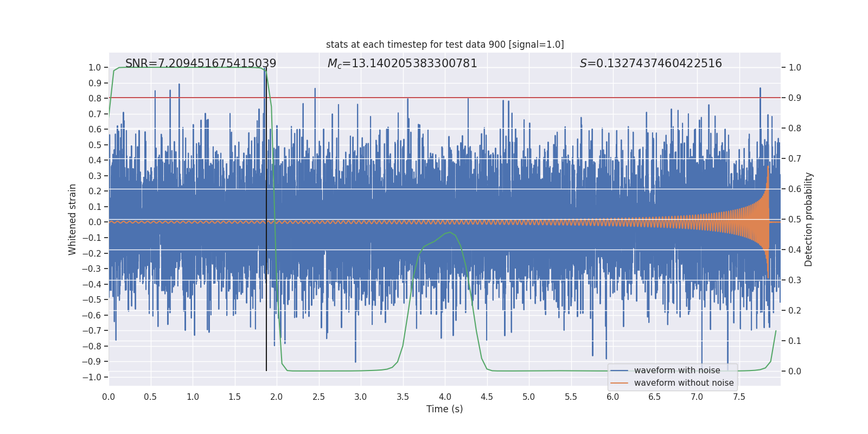Click the 1.0 tick on left axis
The width and height of the screenshot is (868, 434).
pyautogui.click(x=95, y=67)
